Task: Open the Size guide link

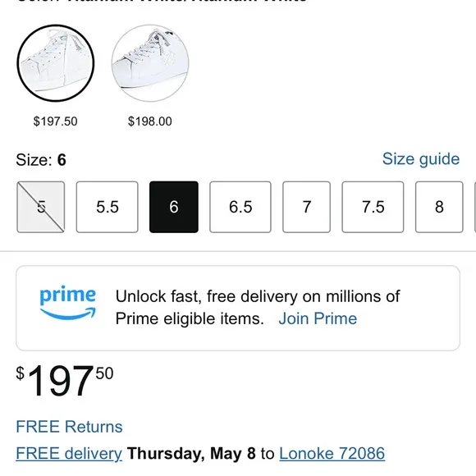Action: coord(421,159)
